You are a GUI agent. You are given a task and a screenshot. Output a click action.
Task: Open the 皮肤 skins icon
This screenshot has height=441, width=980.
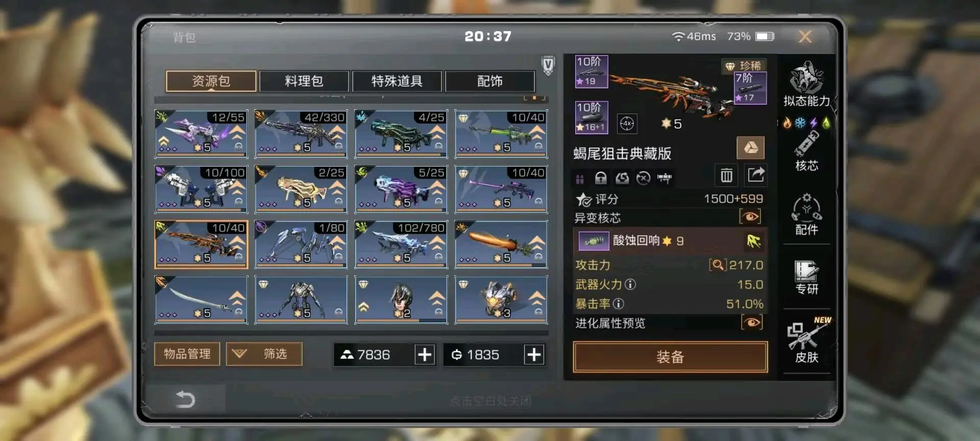(806, 341)
